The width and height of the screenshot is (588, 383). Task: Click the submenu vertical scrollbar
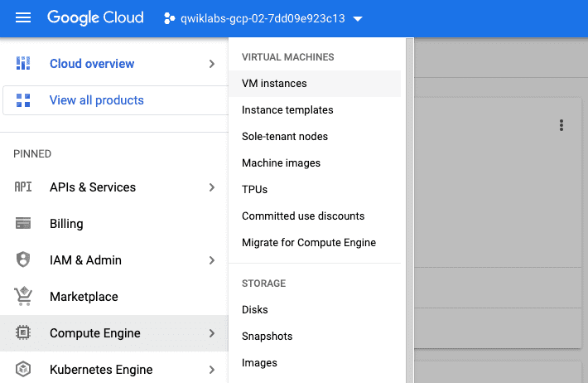point(409,207)
